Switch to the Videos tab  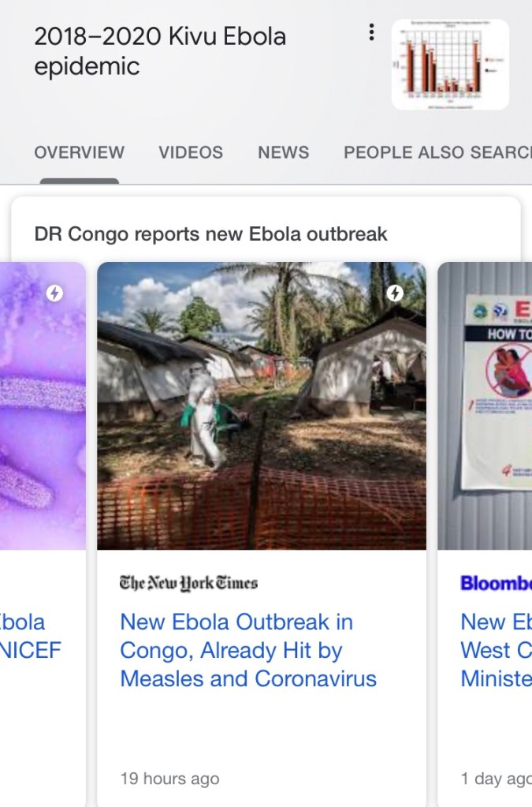coord(191,152)
